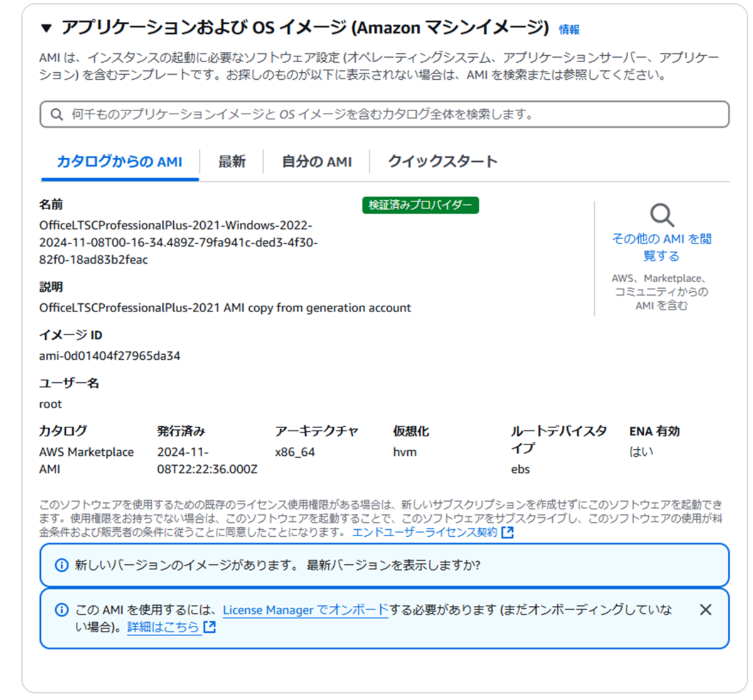Click the AMI name starting OfficeLTSCProfessionalPlus-2021-Windows-2022
This screenshot has width=753, height=700.
pyautogui.click(x=179, y=242)
